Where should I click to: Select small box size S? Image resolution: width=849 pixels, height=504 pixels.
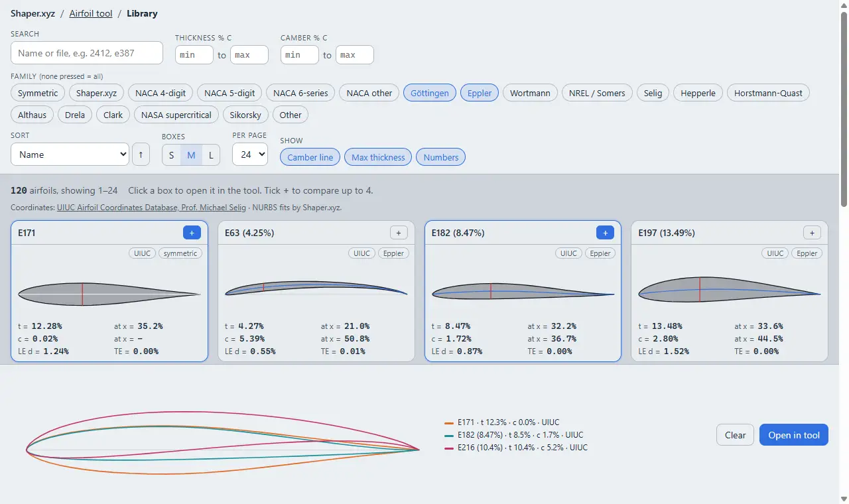172,155
